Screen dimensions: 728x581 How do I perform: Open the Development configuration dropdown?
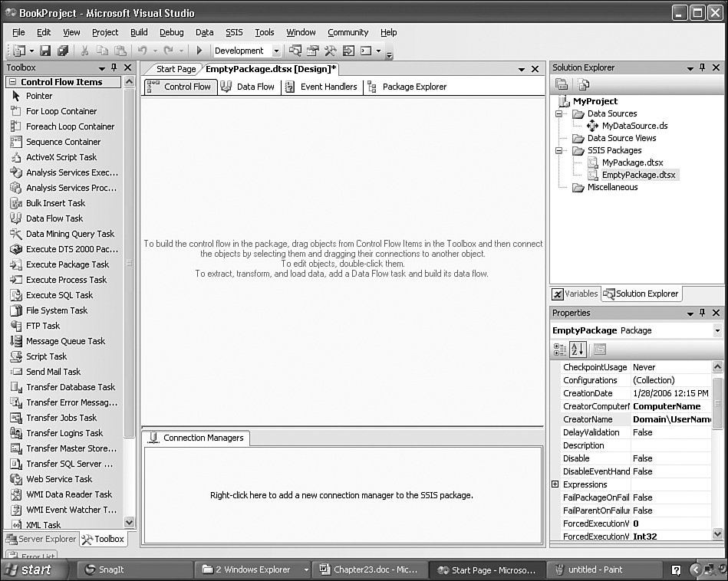(x=276, y=51)
